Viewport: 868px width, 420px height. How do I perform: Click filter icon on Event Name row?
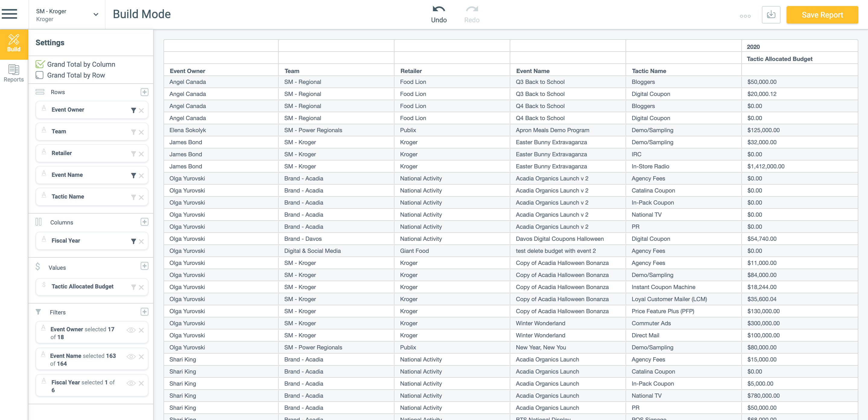(133, 175)
